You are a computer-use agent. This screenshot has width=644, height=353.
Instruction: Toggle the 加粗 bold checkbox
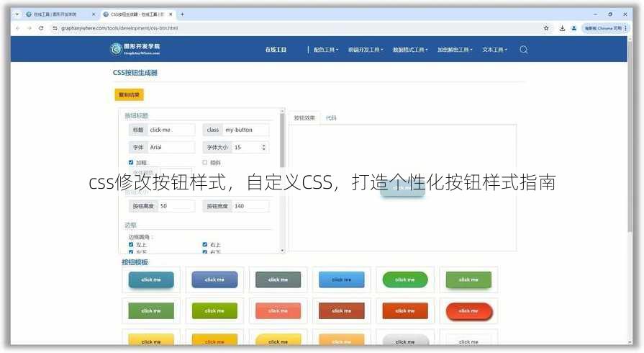click(131, 163)
